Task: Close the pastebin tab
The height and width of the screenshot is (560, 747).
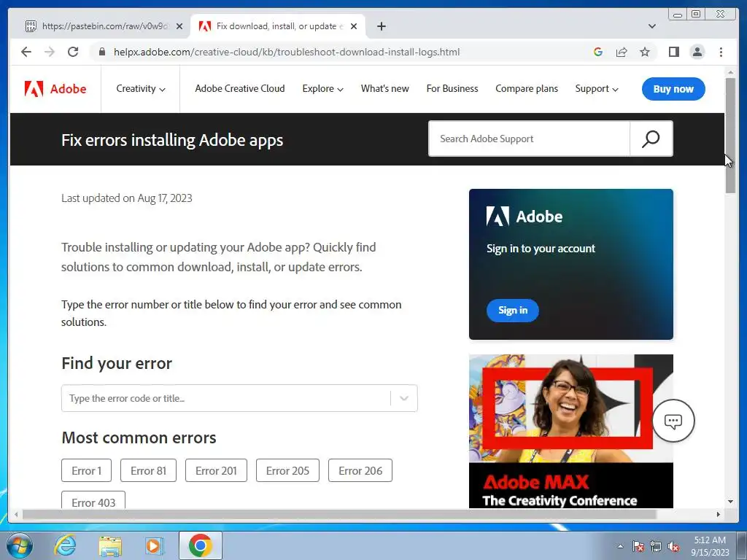Action: coord(179,26)
